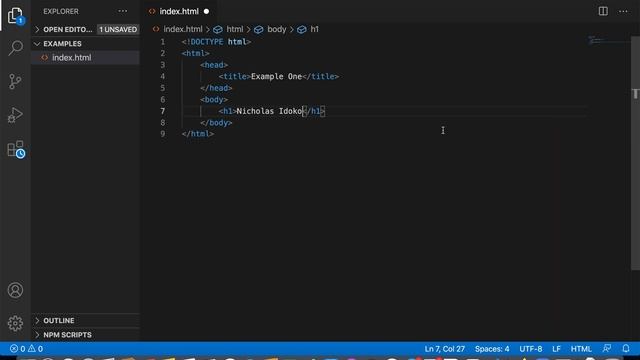Click UTF-8 encoding in status bar
Viewport: 640px width, 360px height.
[531, 349]
